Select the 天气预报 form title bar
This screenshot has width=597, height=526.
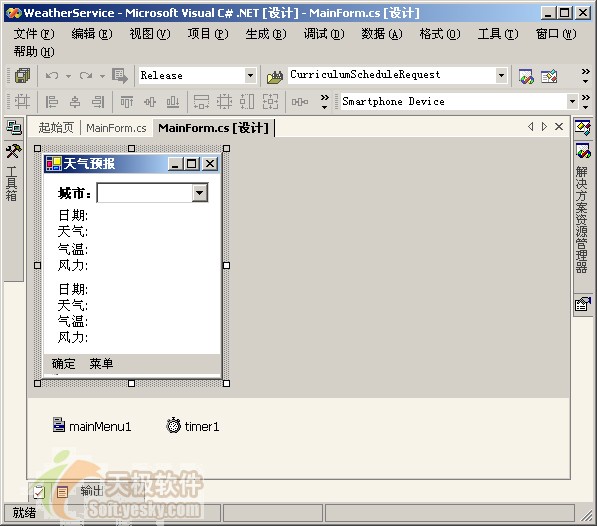132,164
